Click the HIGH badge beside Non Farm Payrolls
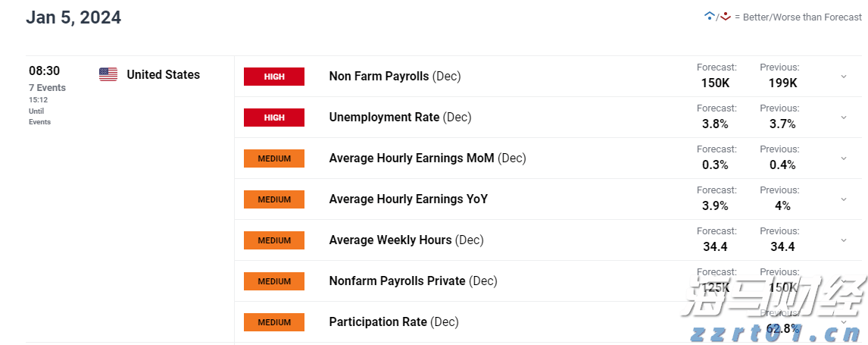The image size is (868, 345). point(274,77)
